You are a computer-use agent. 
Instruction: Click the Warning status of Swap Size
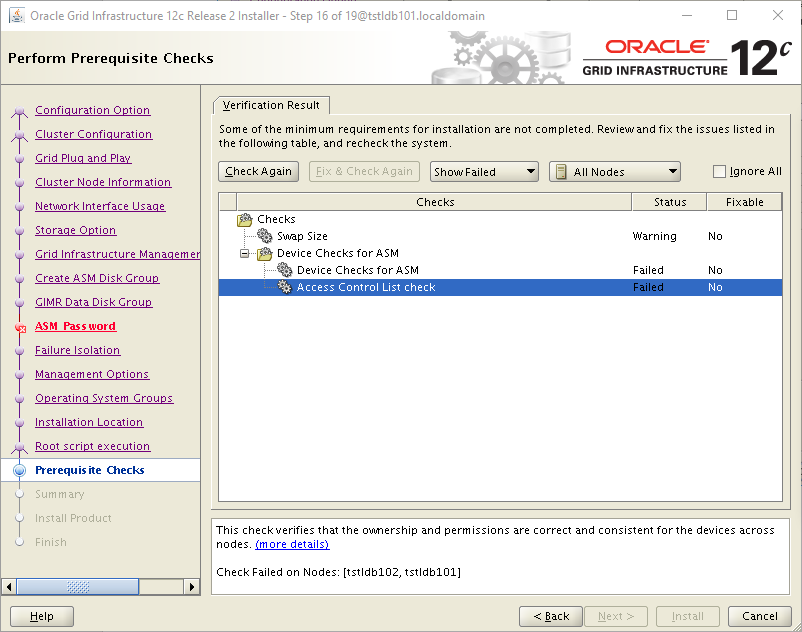[654, 236]
